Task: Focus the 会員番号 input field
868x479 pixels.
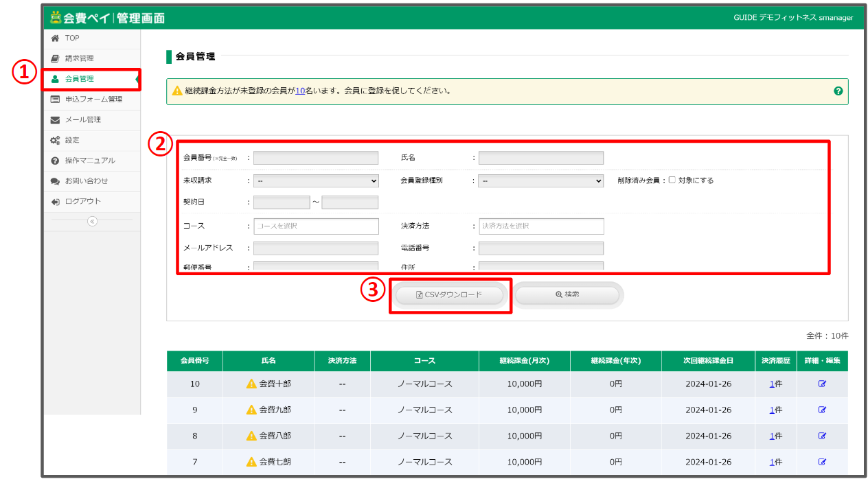Action: [316, 158]
